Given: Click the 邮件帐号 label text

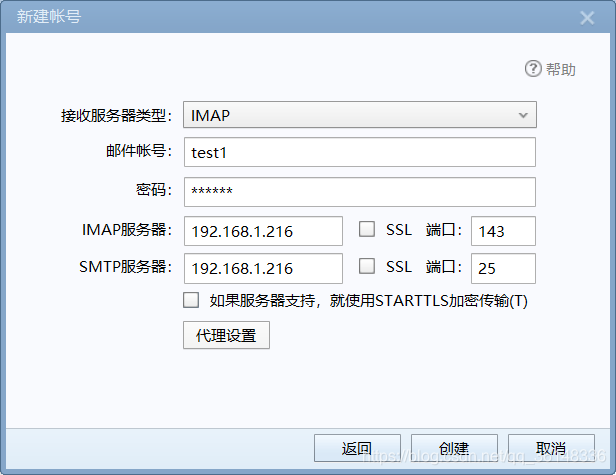Looking at the screenshot, I should pyautogui.click(x=139, y=150).
